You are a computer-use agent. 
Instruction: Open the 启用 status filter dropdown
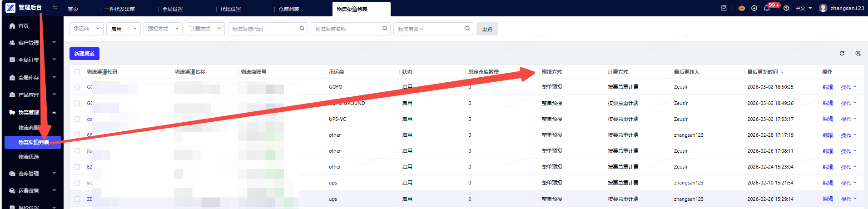pos(124,29)
